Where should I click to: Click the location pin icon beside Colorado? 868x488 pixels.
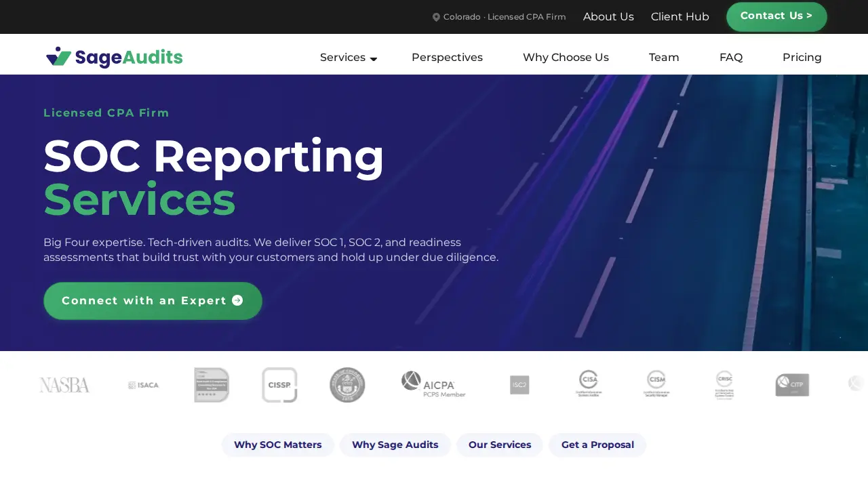436,18
